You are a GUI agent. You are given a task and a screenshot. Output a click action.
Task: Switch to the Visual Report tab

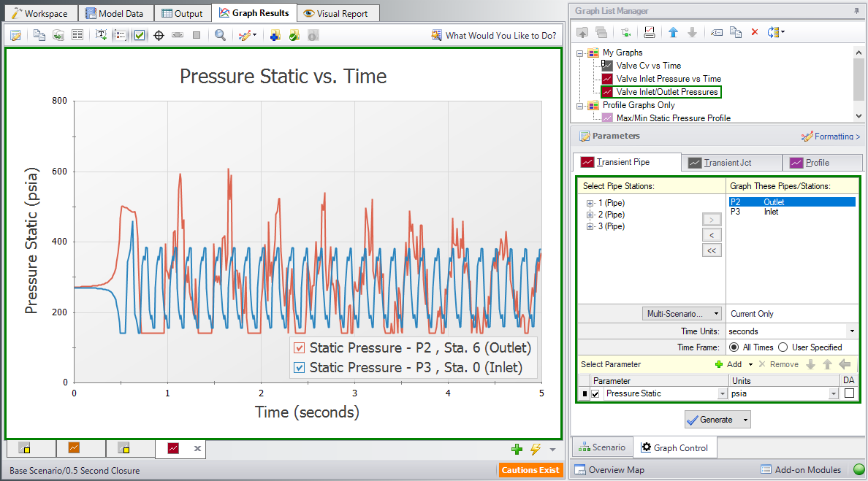(x=336, y=13)
